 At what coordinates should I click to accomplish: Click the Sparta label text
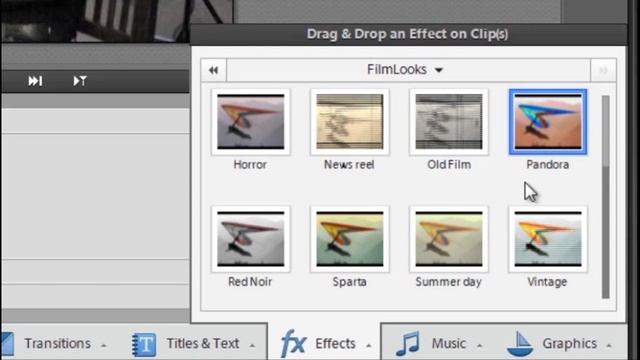coord(349,282)
